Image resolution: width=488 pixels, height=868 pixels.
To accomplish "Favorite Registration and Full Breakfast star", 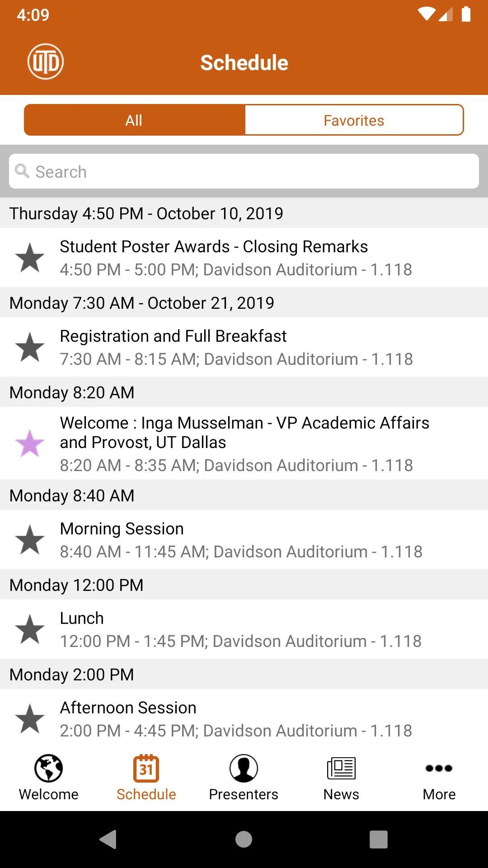I will click(30, 347).
